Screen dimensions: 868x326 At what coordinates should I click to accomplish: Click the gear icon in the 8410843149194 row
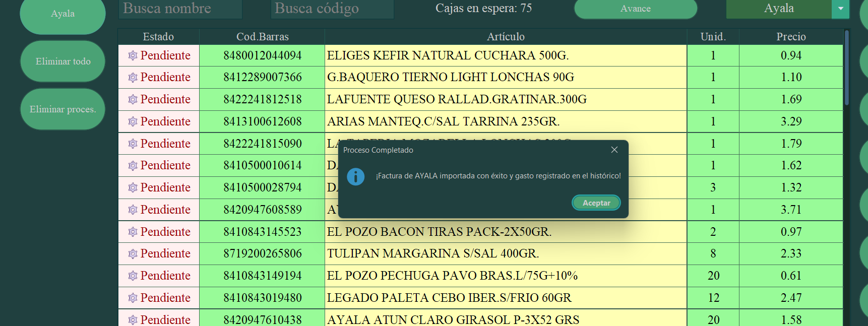[133, 276]
